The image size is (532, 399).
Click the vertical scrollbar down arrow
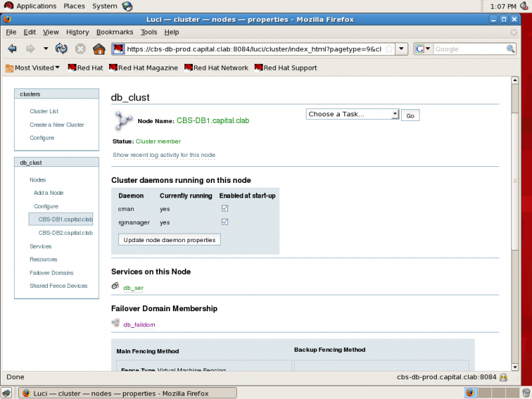tap(515, 367)
